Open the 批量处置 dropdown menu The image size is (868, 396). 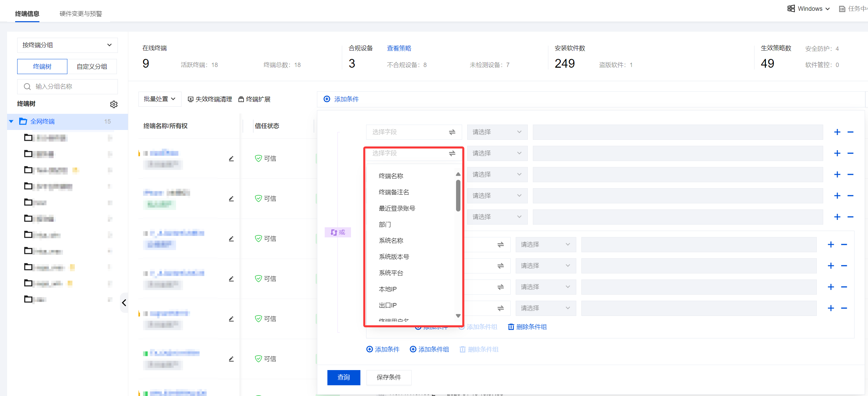point(159,99)
